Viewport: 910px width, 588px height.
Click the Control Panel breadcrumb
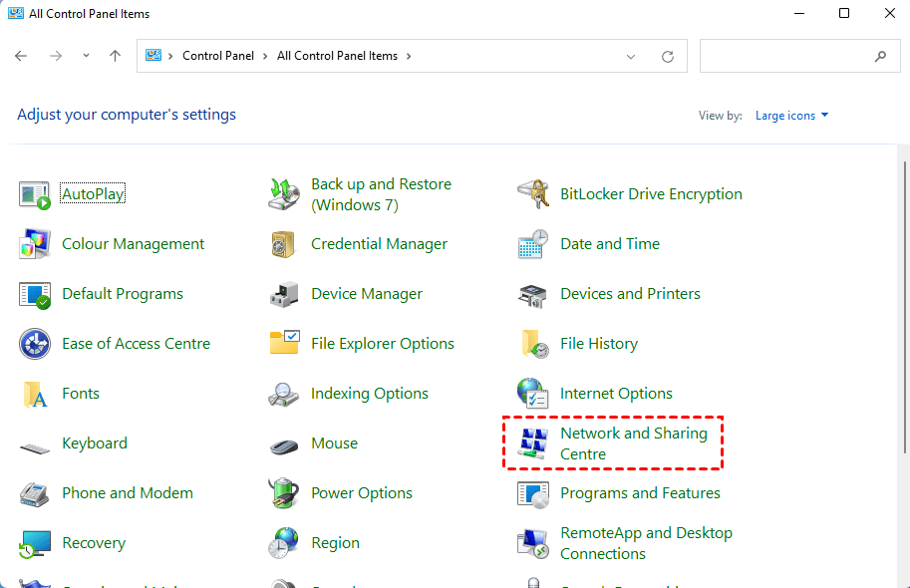coord(218,56)
